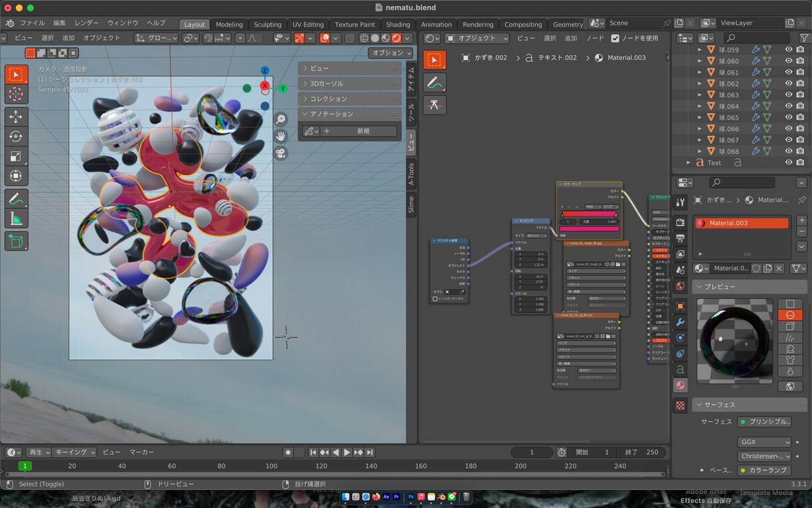
Task: Switch to the Shading workspace tab
Action: (x=398, y=25)
